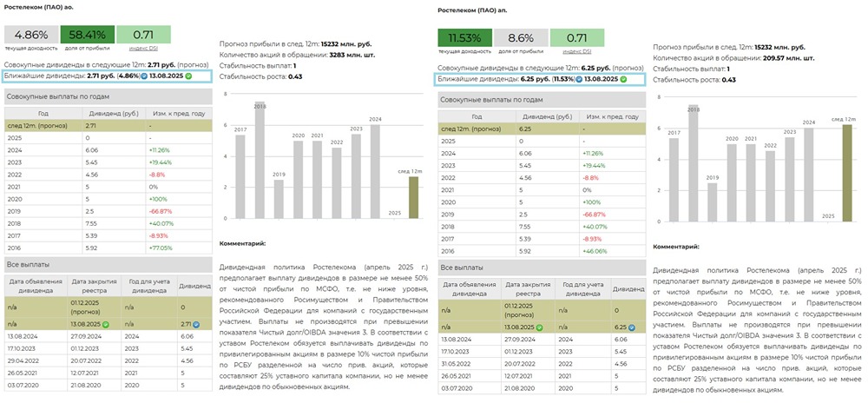
Task: Select 2019 bar in the ао dividend chart
Action: click(279, 199)
